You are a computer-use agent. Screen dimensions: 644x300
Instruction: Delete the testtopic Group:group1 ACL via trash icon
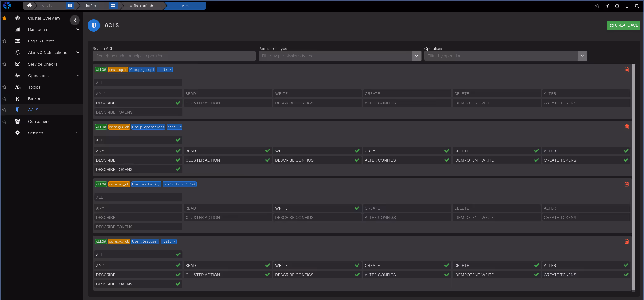[626, 70]
